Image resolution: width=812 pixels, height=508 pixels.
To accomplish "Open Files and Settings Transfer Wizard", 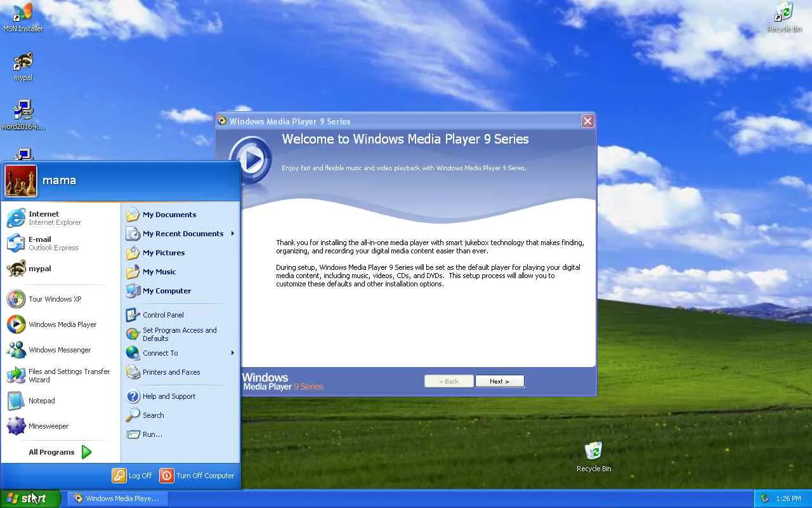I will pyautogui.click(x=61, y=375).
